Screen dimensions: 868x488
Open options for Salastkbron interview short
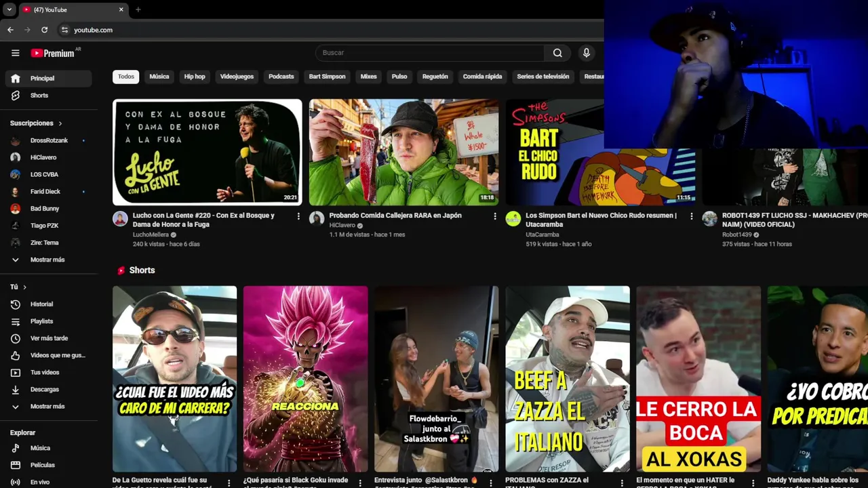(x=490, y=483)
